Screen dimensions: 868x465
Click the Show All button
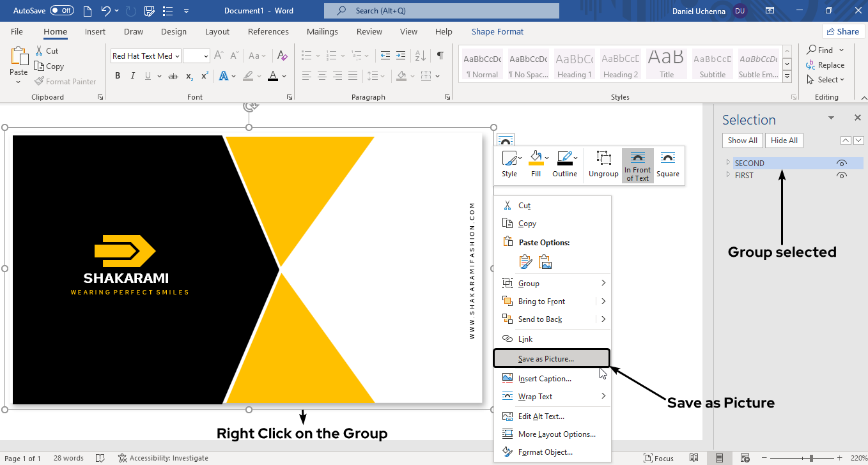(742, 141)
